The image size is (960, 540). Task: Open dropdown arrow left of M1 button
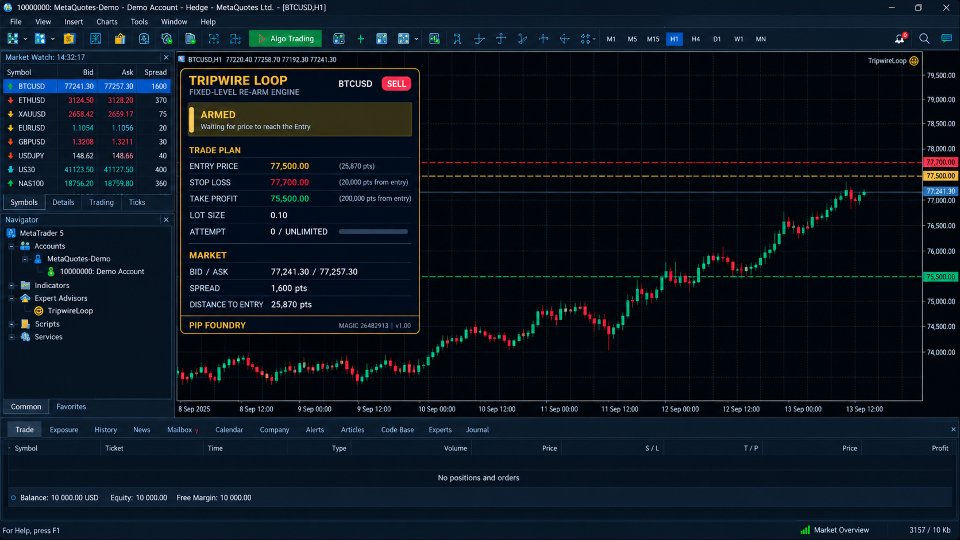pyautogui.click(x=594, y=39)
